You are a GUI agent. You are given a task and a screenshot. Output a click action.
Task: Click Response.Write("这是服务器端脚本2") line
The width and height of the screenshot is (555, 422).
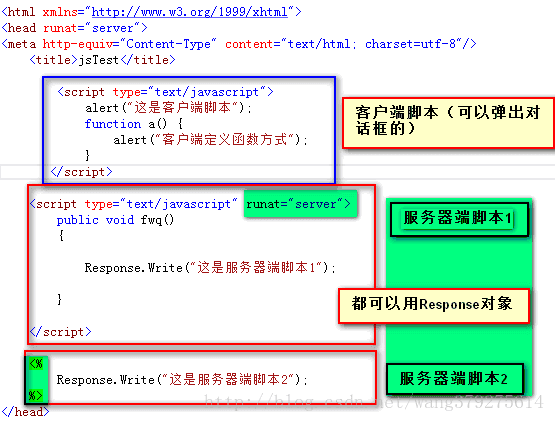tap(182, 380)
